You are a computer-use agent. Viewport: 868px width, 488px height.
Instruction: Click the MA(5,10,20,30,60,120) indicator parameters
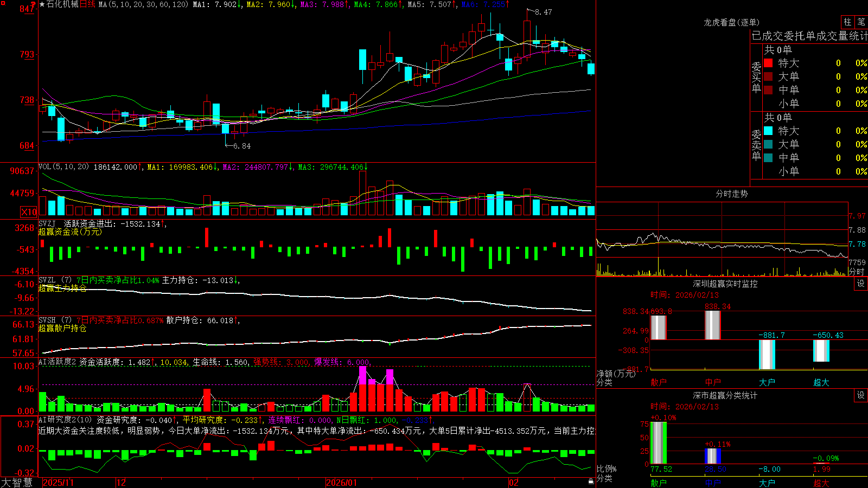[x=144, y=4]
